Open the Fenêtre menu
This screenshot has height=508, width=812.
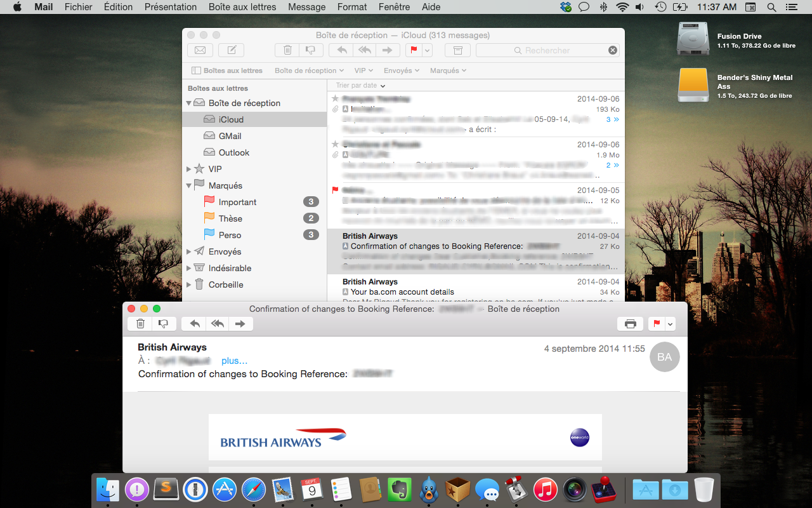(394, 7)
